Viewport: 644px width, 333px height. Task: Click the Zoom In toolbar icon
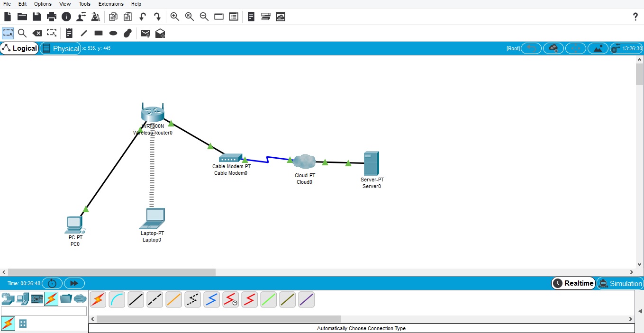(x=175, y=17)
